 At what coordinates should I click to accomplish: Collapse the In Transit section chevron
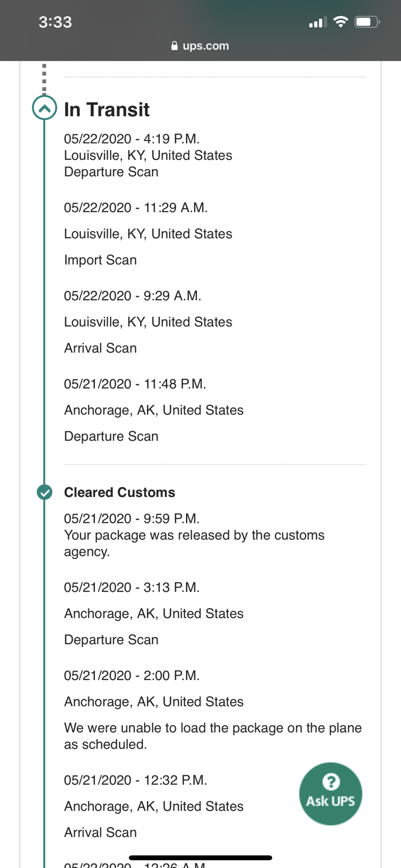[45, 108]
